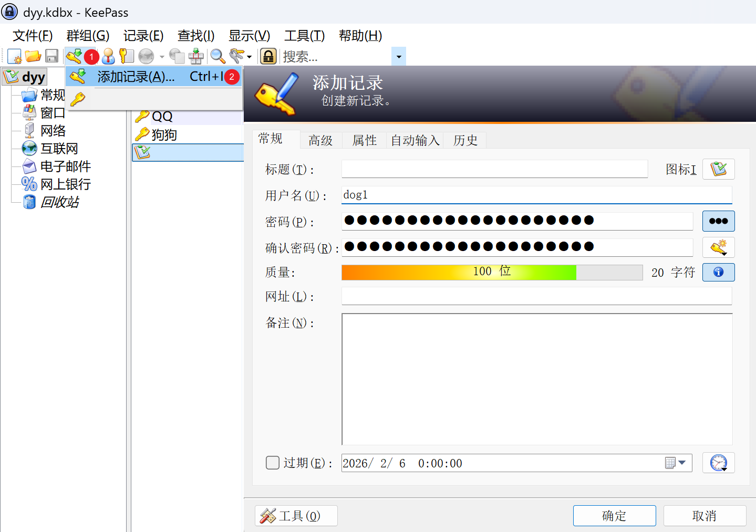
Task: Open the search box dropdown arrow
Action: pyautogui.click(x=399, y=56)
